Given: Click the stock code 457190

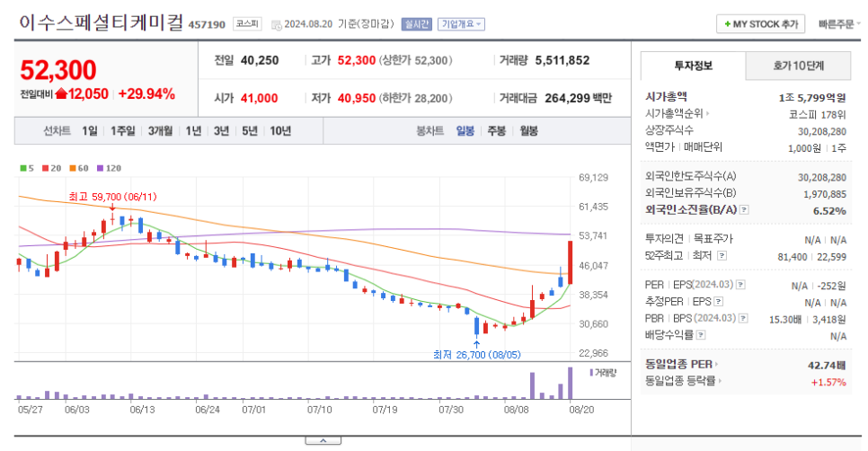Looking at the screenshot, I should [207, 25].
